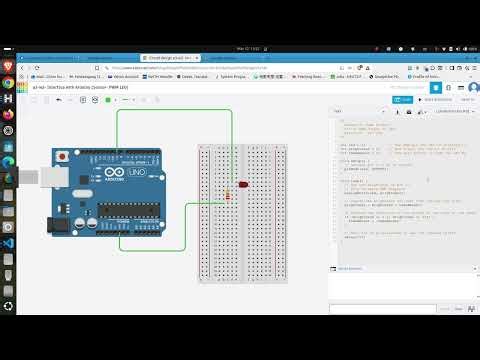Click Start Simulation button
This screenshot has height=360, width=480.
[435, 100]
